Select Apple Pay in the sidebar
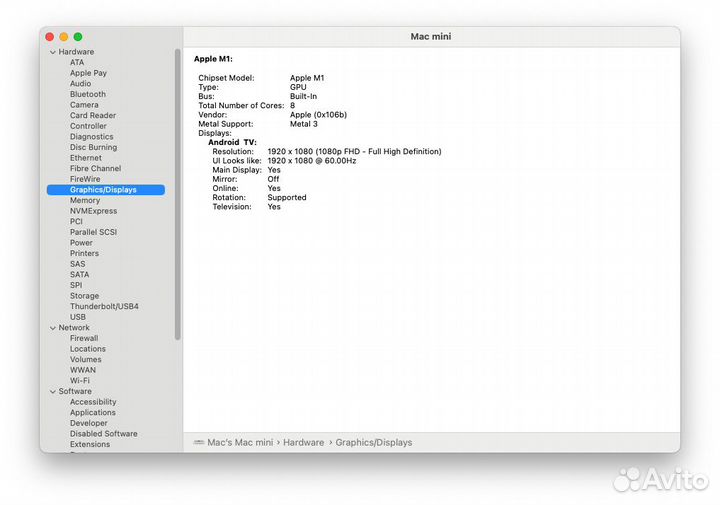 tap(88, 73)
